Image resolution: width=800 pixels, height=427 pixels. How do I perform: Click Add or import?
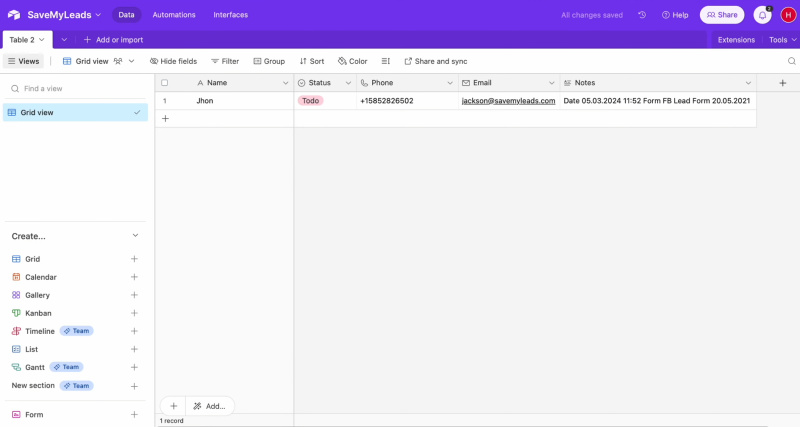[113, 40]
